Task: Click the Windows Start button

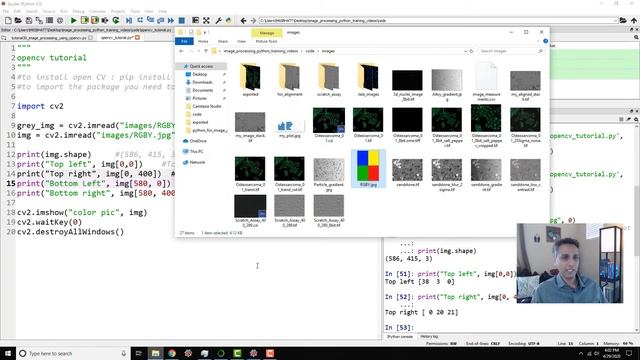Action: click(8, 353)
